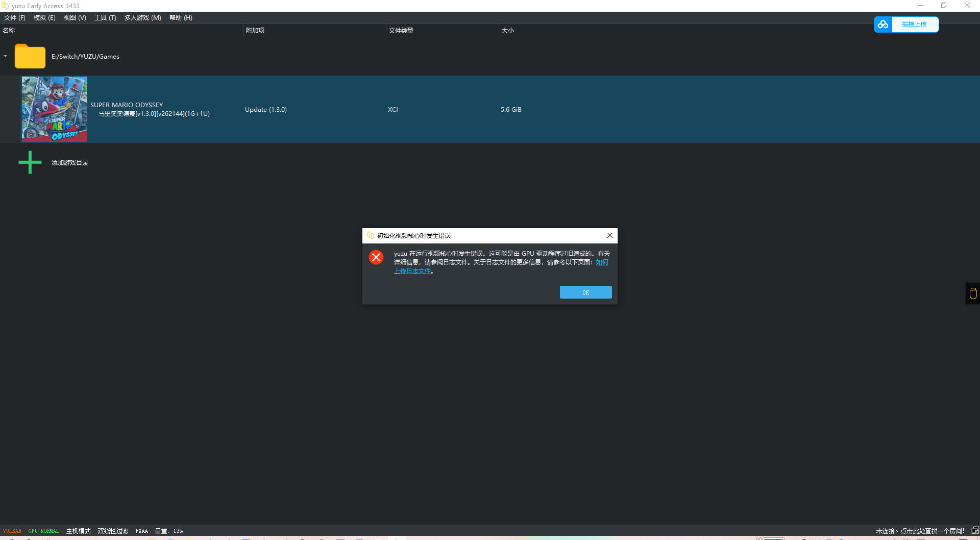The image size is (980, 540).
Task: Select the Super Mario Odyssey cover thumbnail
Action: point(54,109)
